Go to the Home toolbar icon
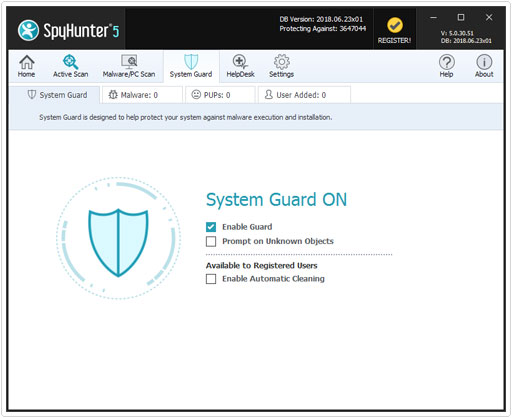512x418 pixels. point(26,66)
